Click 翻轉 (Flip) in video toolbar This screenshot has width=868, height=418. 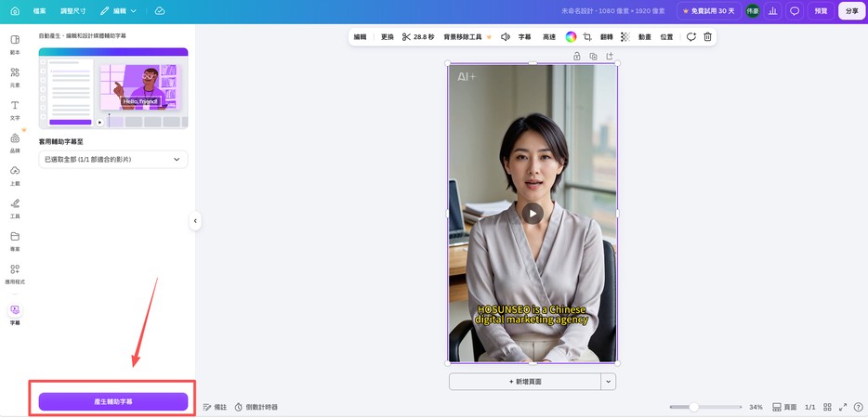click(x=607, y=37)
